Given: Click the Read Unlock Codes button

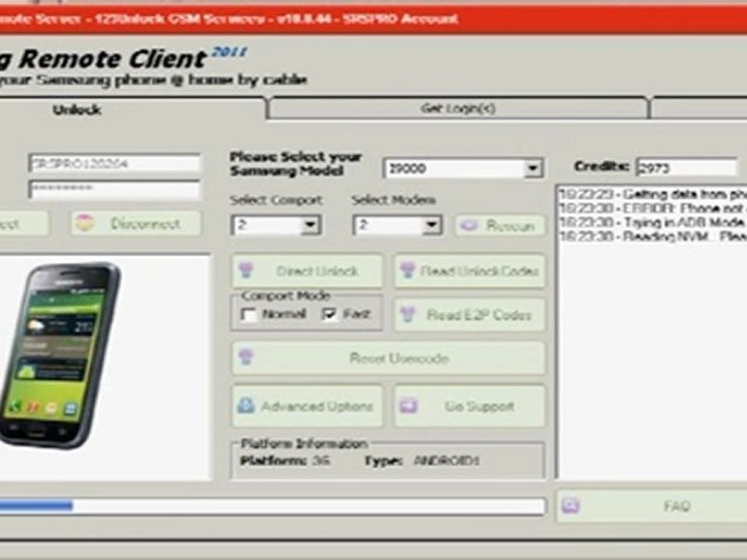Looking at the screenshot, I should point(469,271).
